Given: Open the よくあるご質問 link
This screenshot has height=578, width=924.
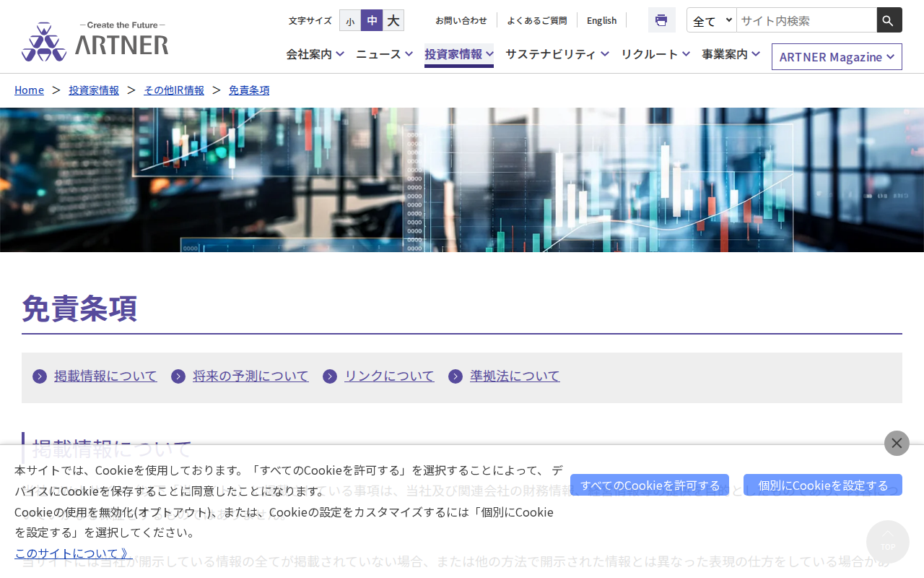Looking at the screenshot, I should click(537, 20).
